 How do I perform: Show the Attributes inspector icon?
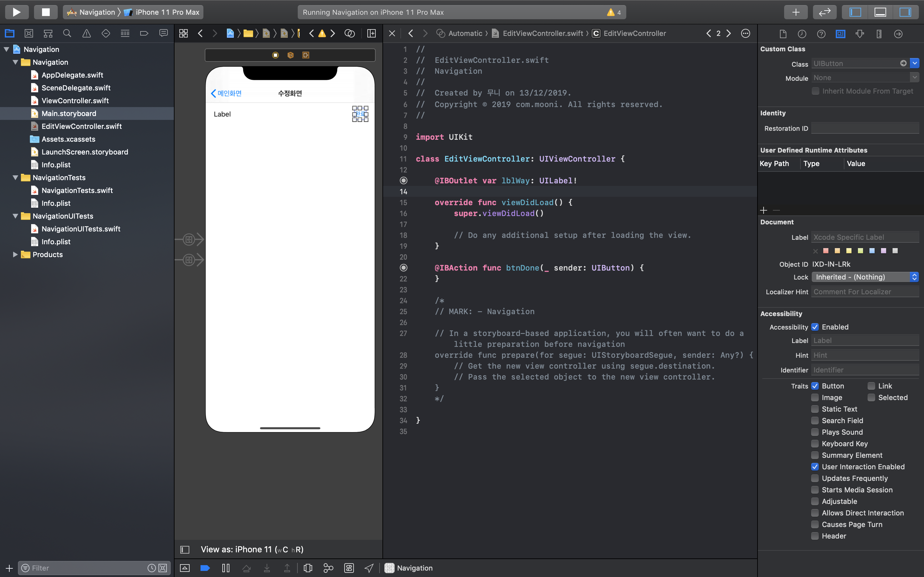[x=860, y=34]
